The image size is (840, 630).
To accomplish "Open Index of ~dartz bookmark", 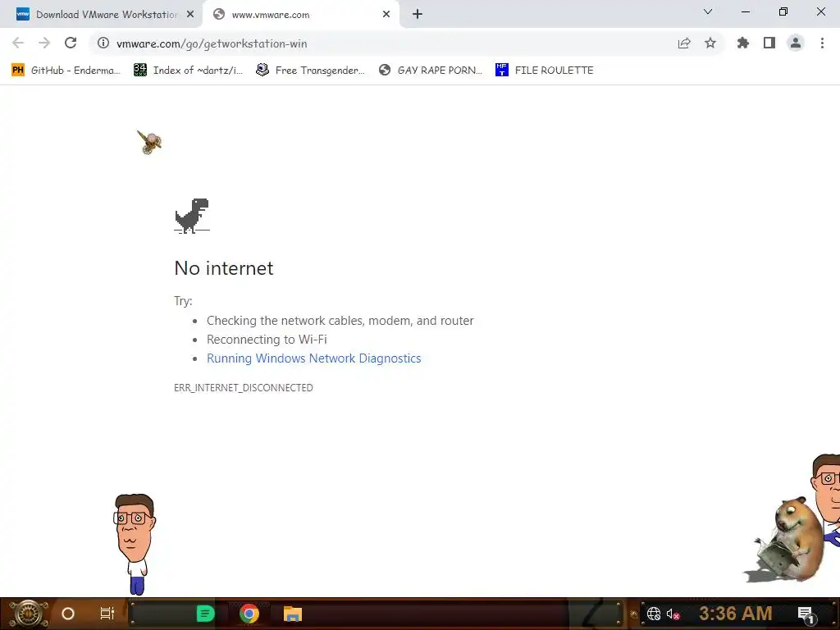I will [x=188, y=71].
